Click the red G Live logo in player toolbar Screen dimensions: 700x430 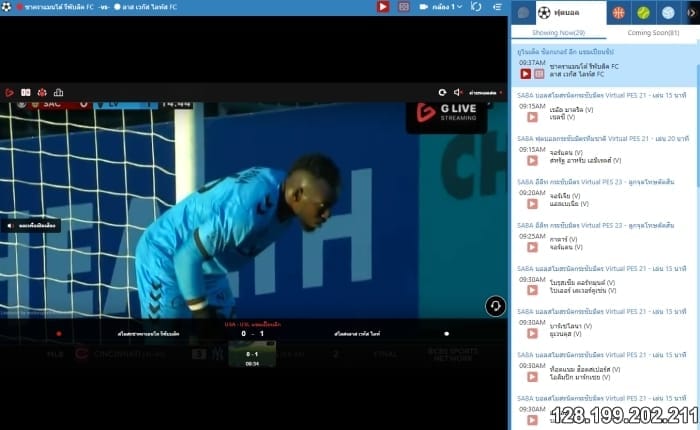tap(9, 92)
